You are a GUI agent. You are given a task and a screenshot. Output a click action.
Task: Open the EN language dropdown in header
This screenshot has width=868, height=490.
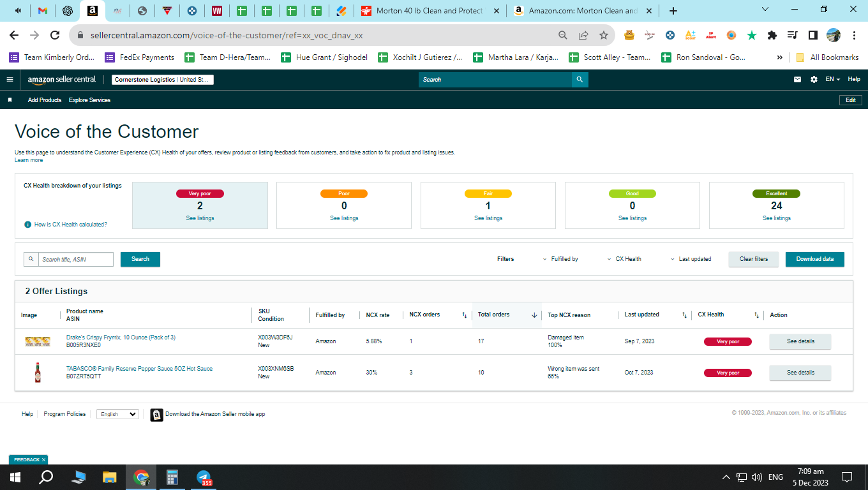[x=833, y=80]
